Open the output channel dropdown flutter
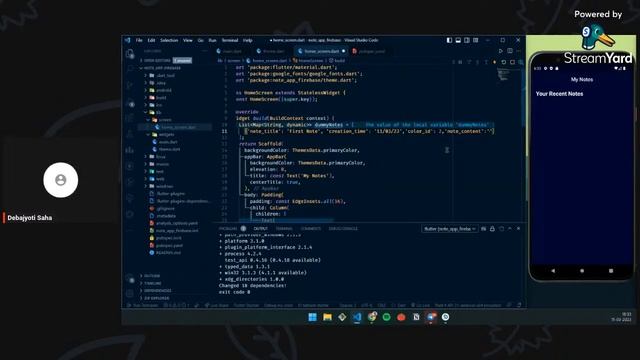This screenshot has width=640, height=360. click(x=449, y=229)
